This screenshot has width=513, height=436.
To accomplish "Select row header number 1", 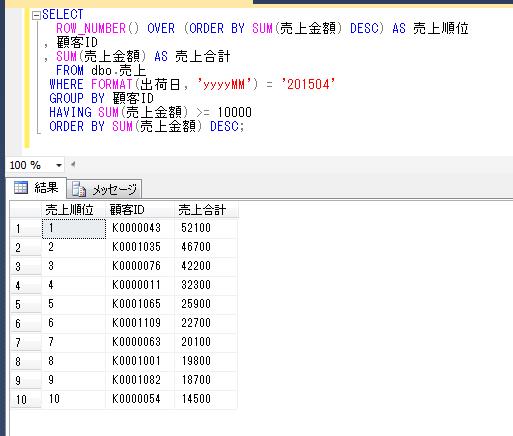I will 26,228.
